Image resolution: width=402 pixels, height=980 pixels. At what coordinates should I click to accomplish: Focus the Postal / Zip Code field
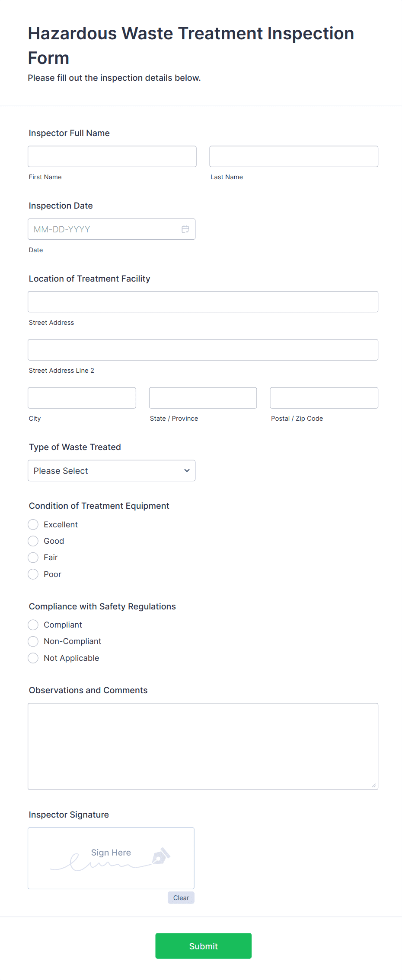point(324,398)
